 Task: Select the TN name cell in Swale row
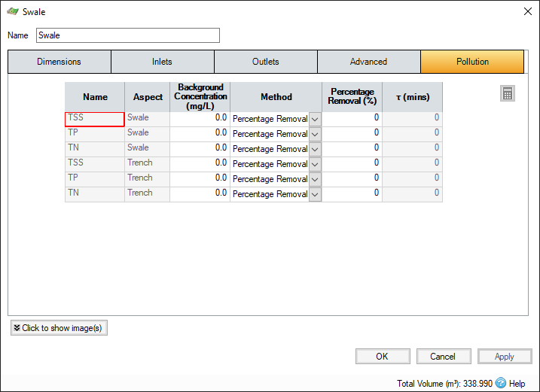(x=95, y=150)
